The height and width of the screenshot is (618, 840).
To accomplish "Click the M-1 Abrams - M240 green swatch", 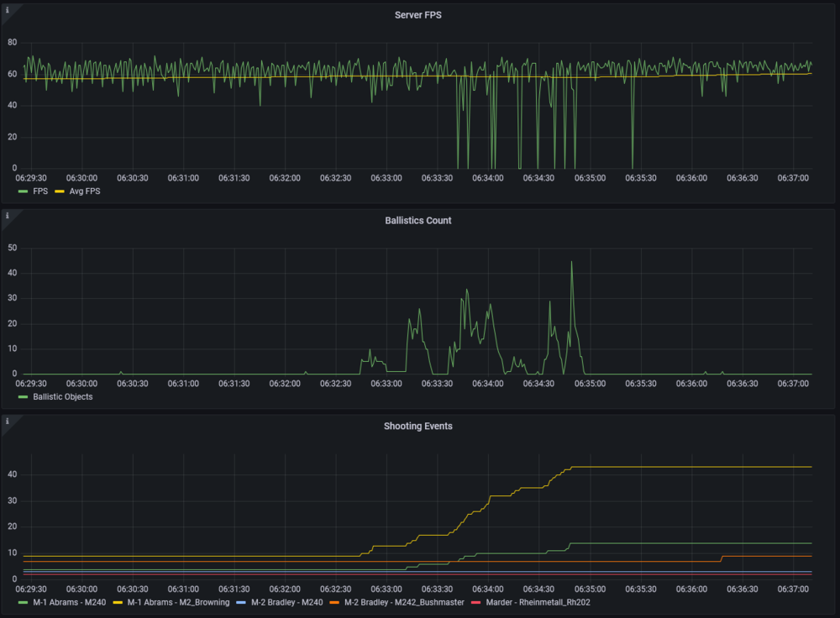I will (23, 603).
